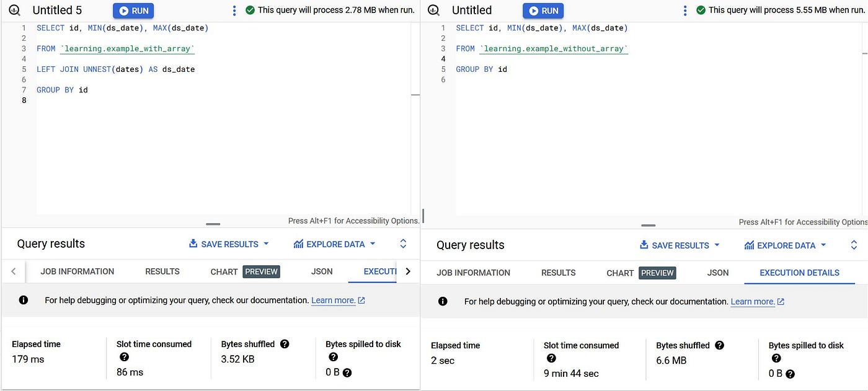Grab the left editor resize handle bar
The image size is (868, 391).
pos(213,224)
